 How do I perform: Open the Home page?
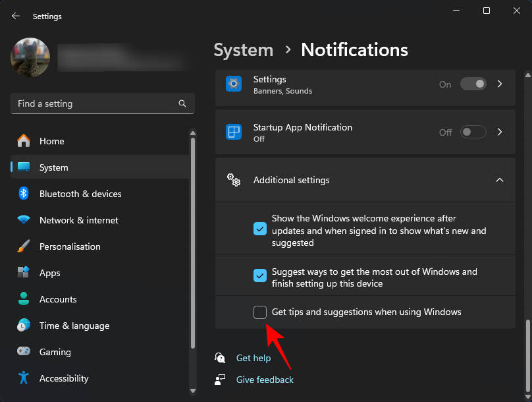[101, 141]
